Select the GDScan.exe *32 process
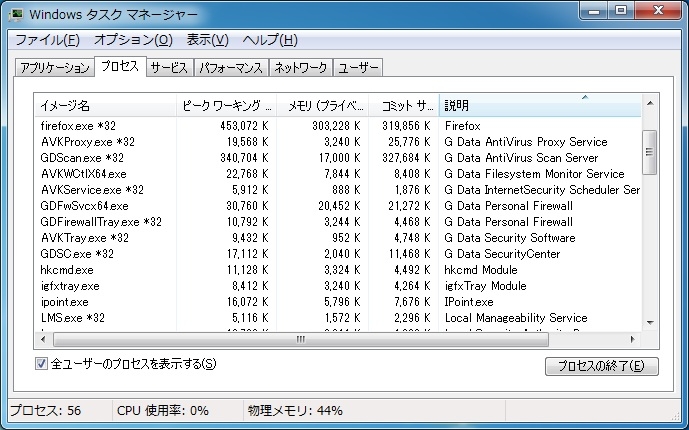The image size is (689, 430). point(337,158)
